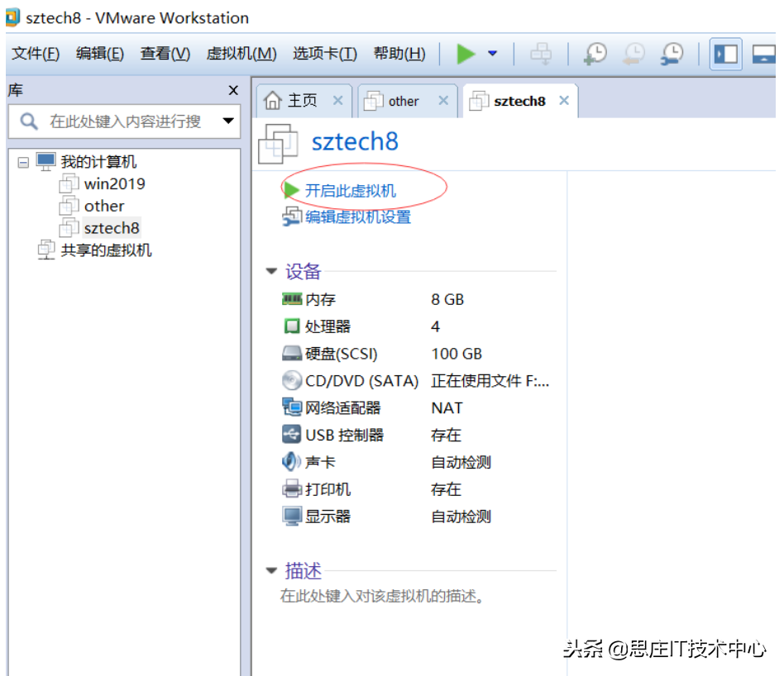
Task: Switch to the other tab
Action: [404, 100]
